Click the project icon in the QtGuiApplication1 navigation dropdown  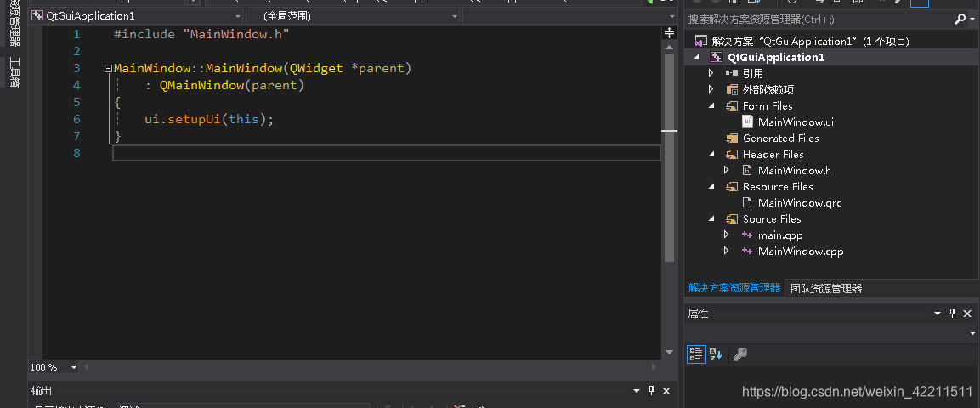[x=37, y=16]
